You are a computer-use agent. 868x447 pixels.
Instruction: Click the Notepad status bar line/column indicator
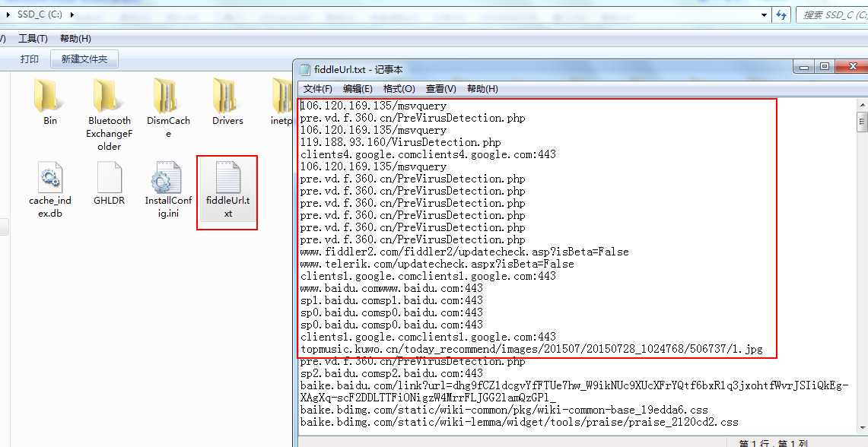coord(774,443)
